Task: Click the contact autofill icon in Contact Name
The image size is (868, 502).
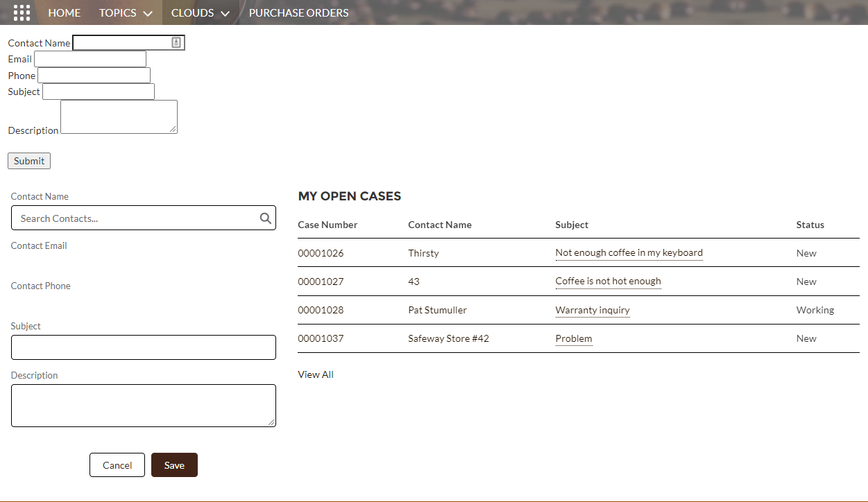Action: 176,43
